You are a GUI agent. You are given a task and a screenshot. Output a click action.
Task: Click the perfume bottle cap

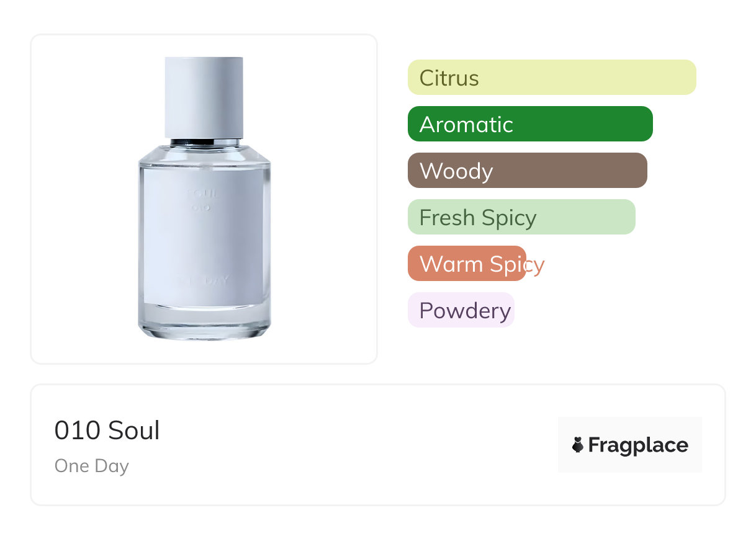tap(204, 96)
